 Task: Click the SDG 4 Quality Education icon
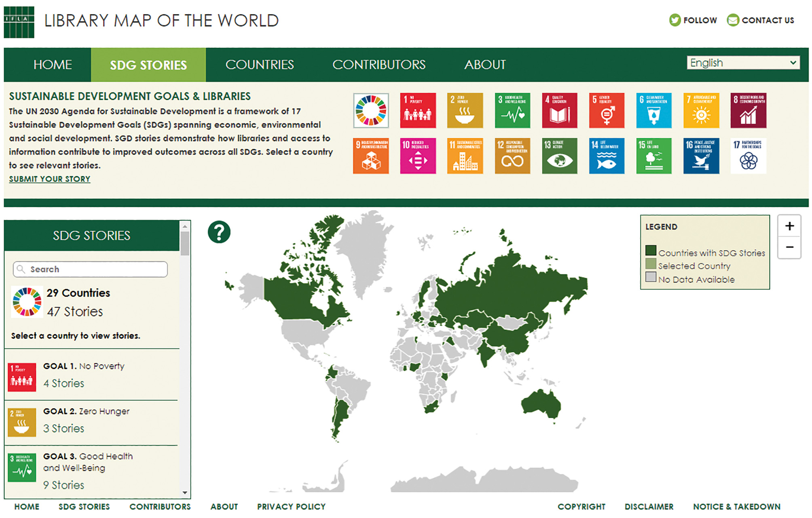click(559, 110)
